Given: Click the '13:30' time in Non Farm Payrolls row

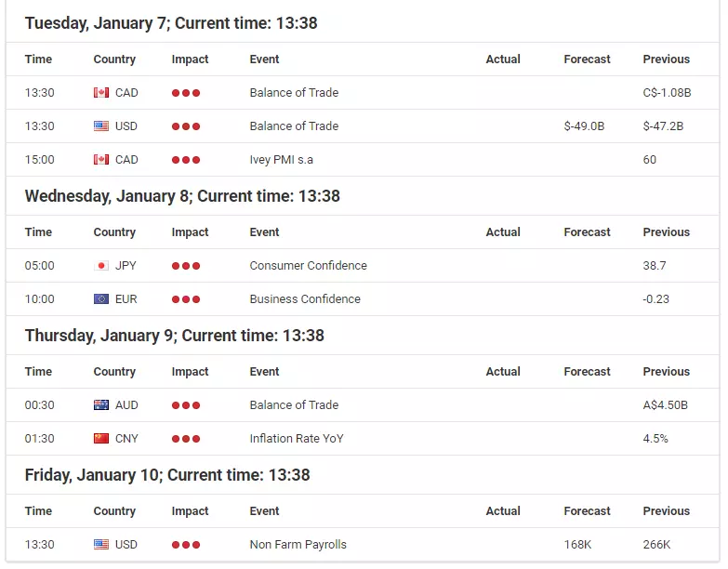Looking at the screenshot, I should point(39,545).
